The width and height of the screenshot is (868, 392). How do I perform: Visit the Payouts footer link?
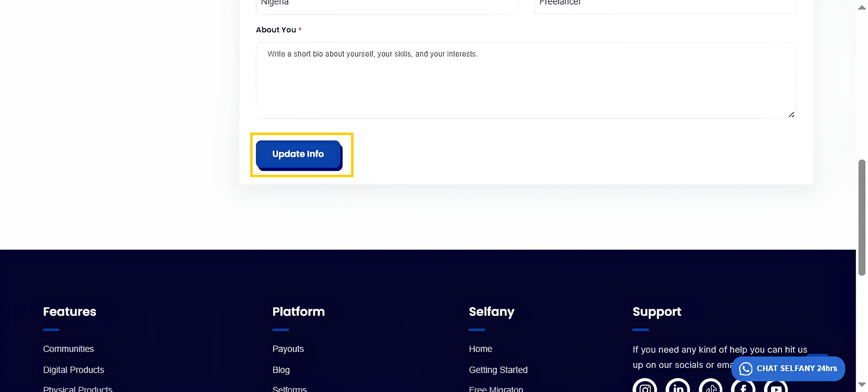coord(288,349)
